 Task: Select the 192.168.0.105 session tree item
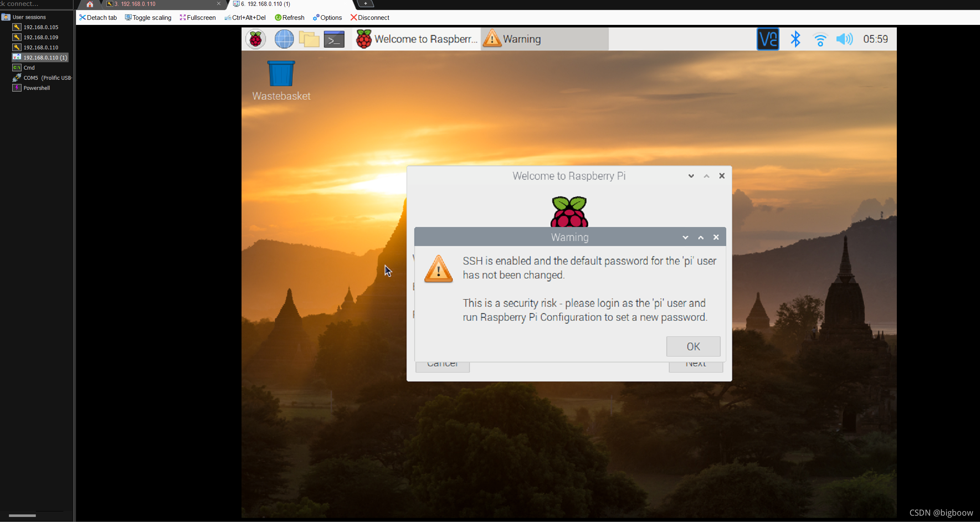coord(40,27)
